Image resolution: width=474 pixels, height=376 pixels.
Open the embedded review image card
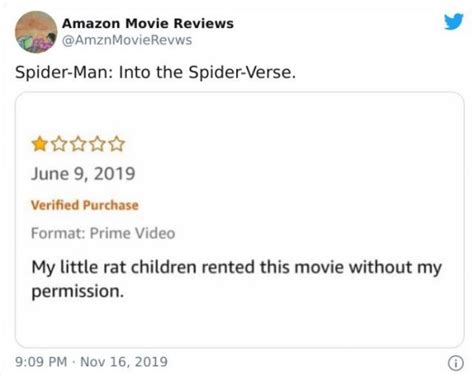coord(239,220)
